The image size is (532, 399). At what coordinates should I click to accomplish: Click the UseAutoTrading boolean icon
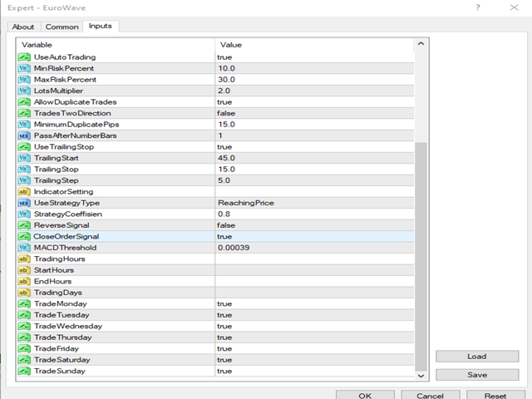(24, 57)
